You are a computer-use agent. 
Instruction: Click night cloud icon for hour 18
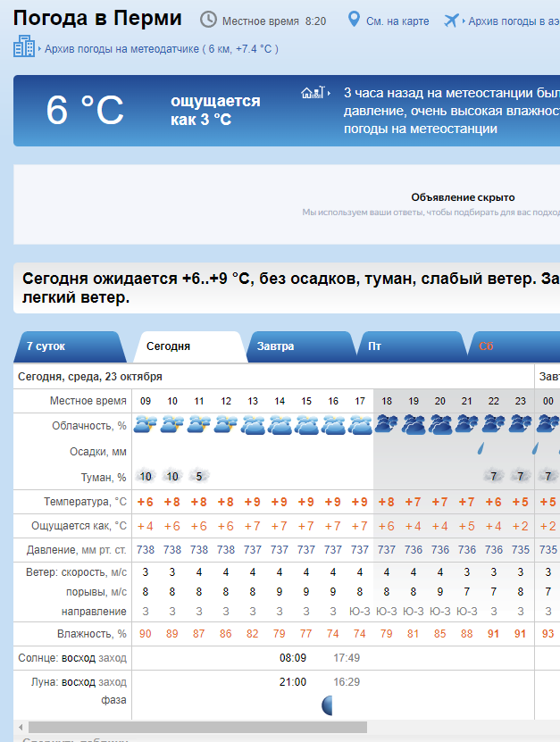386,424
